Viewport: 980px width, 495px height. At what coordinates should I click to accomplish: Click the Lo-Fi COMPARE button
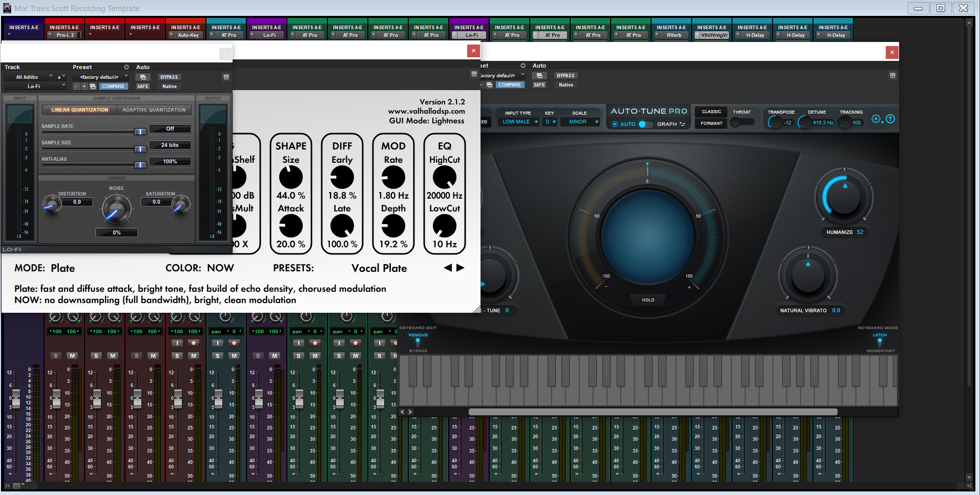[113, 87]
